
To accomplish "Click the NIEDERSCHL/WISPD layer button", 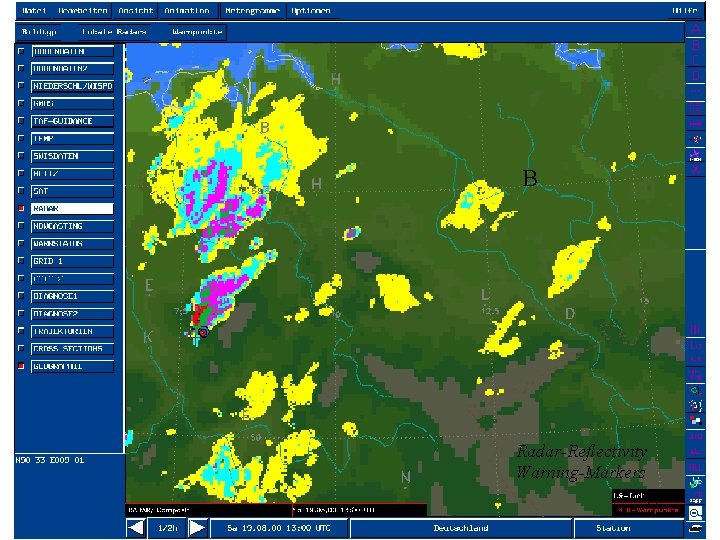I will click(73, 86).
